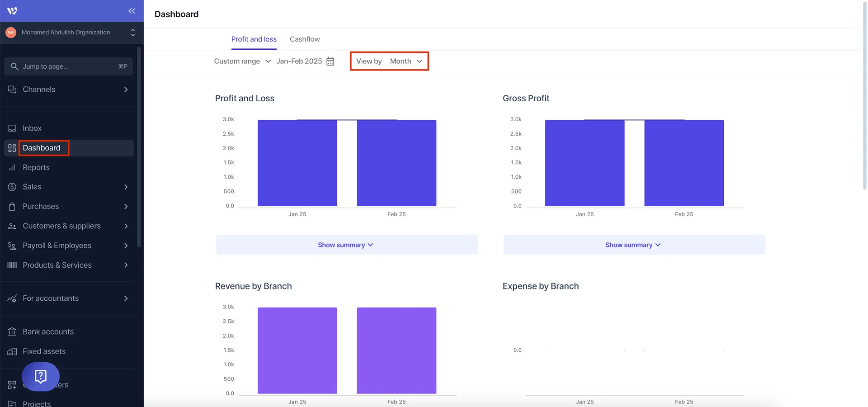Open the calendar icon next to Jan-Feb 2025
868x407 pixels.
click(x=330, y=61)
